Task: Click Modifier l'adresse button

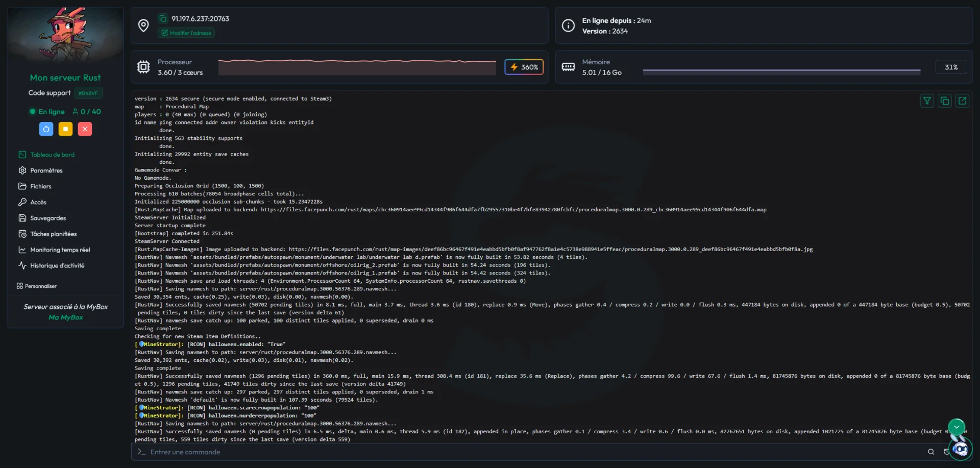Action: 186,33
